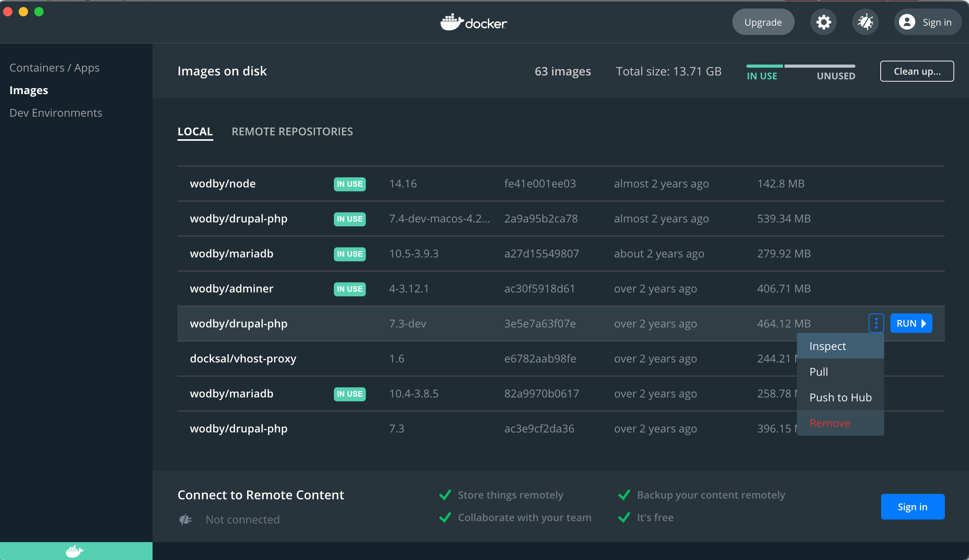
Task: Click the 142.8 MB size value
Action: [781, 184]
